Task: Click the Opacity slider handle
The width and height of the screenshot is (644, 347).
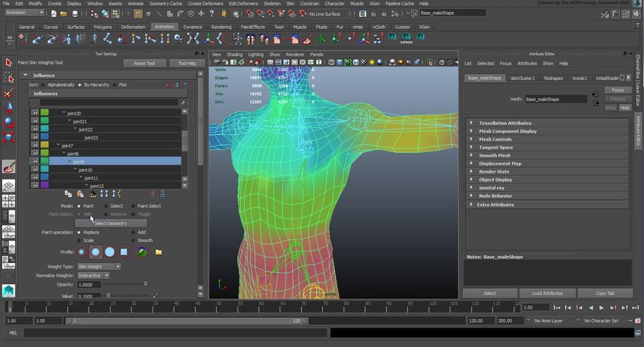Action: click(x=146, y=284)
